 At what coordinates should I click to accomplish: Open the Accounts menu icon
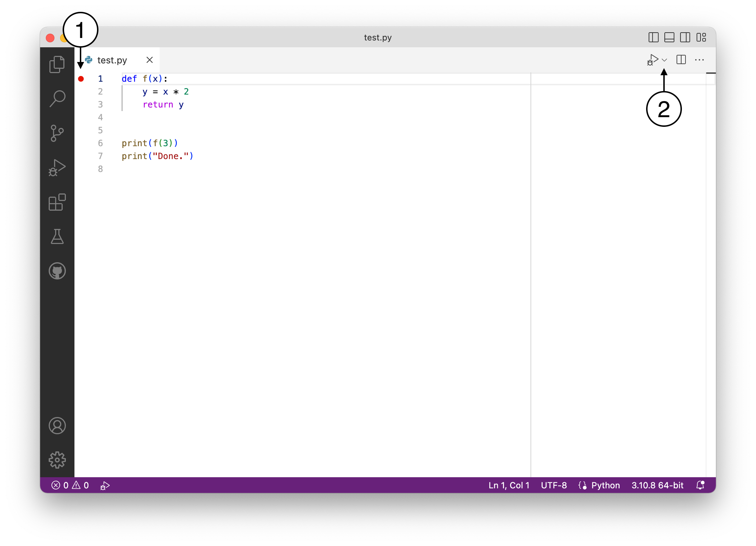[57, 426]
